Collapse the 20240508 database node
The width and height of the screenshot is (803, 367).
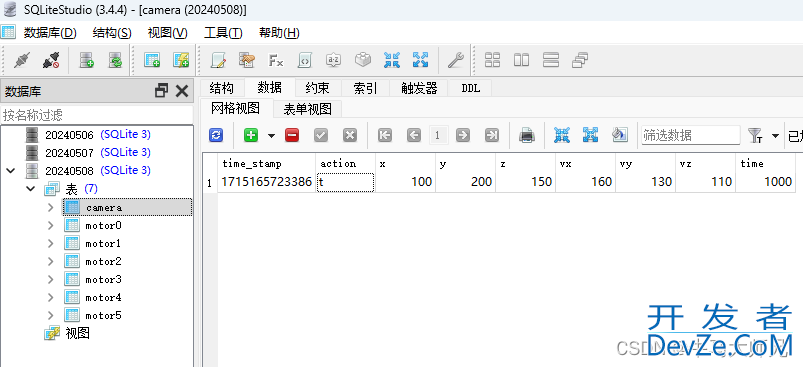tap(11, 170)
